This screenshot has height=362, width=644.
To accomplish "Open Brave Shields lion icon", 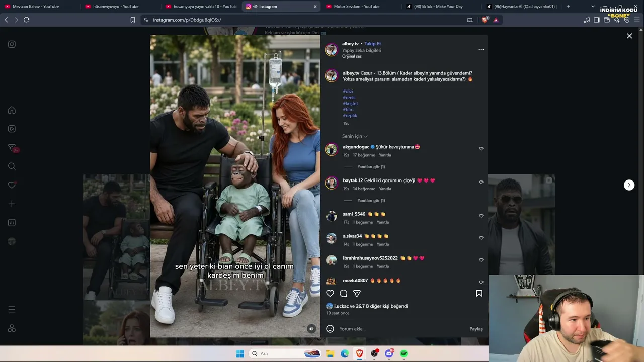I will click(485, 20).
